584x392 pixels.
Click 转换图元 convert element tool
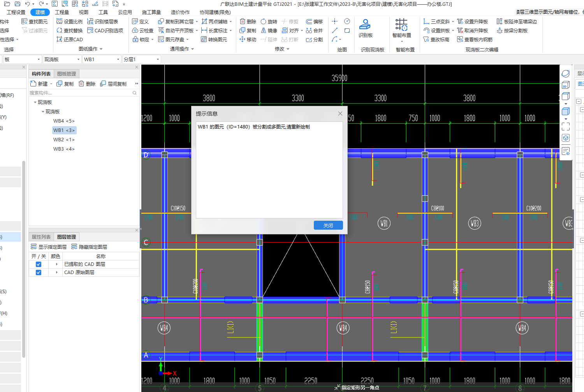tap(214, 39)
